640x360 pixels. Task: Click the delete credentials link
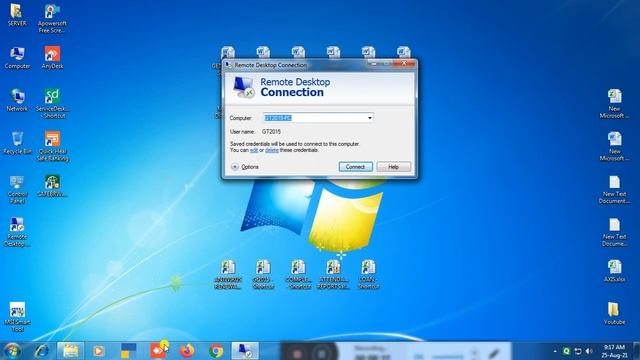pos(272,150)
